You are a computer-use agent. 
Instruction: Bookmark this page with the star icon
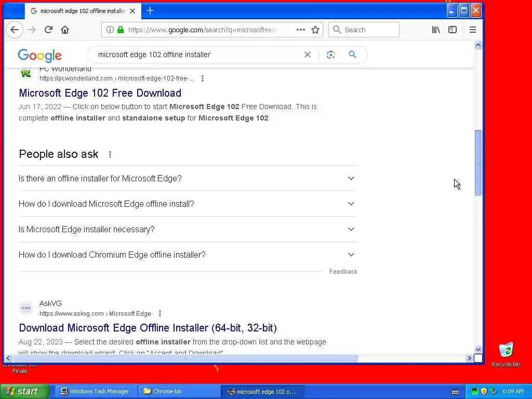315,30
